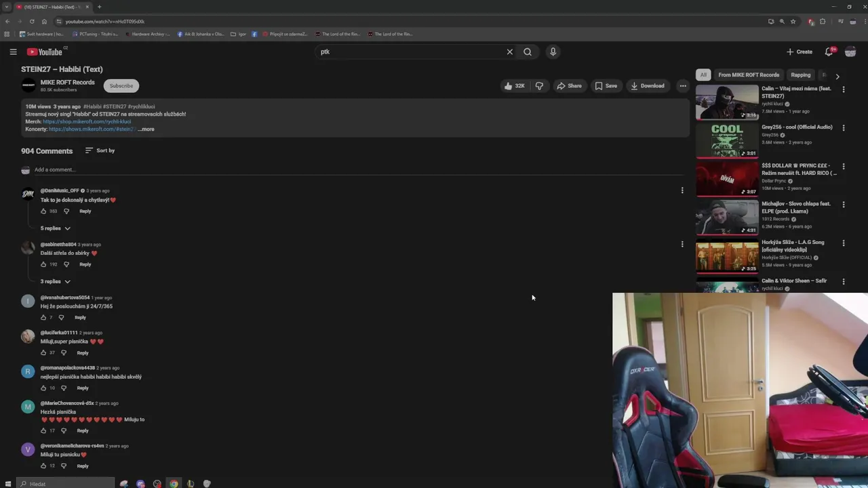Download the video
Viewport: 868px width, 488px height.
pos(648,86)
